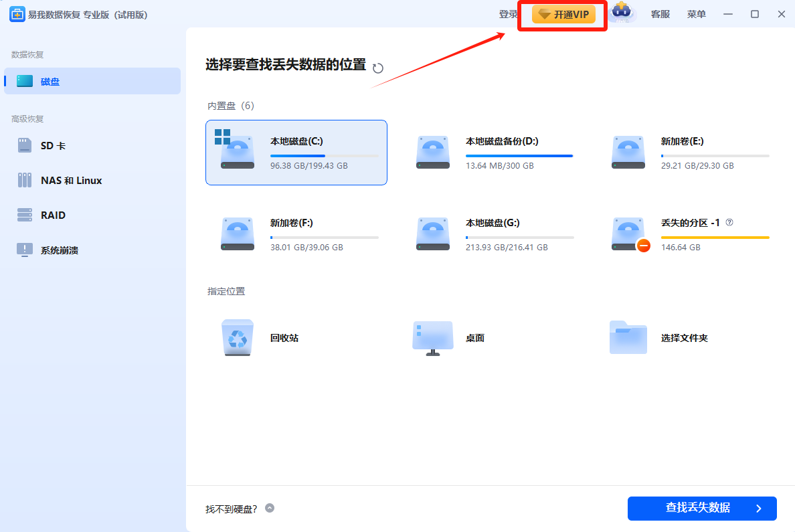Screen dimensions: 795x532
Task: Click 客服 customer service
Action: click(x=660, y=14)
